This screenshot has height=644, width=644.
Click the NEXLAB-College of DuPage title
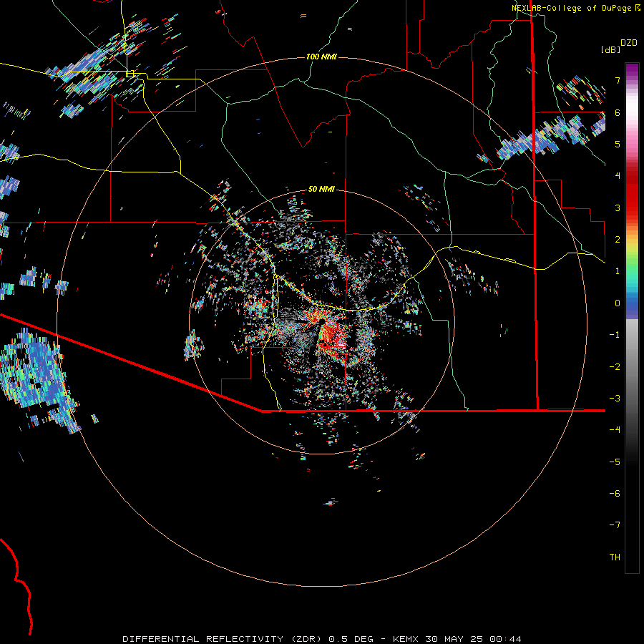[x=571, y=8]
